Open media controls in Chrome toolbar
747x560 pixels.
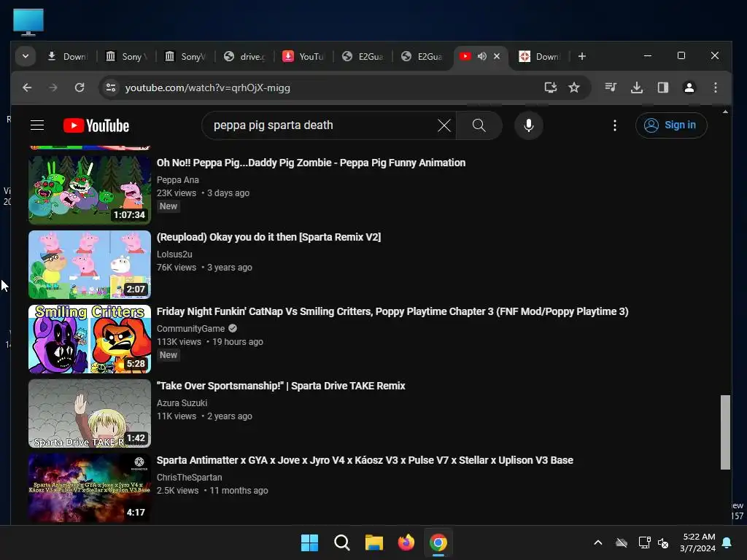click(611, 87)
